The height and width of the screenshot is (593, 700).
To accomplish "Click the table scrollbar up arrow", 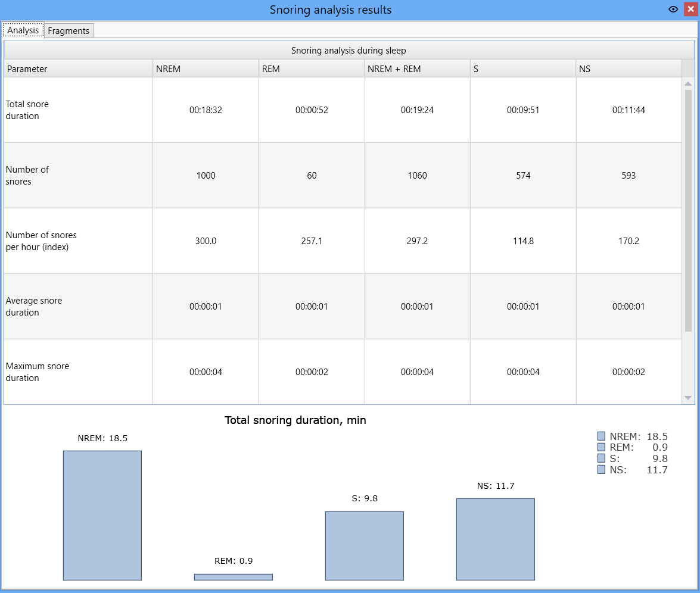I will click(688, 83).
